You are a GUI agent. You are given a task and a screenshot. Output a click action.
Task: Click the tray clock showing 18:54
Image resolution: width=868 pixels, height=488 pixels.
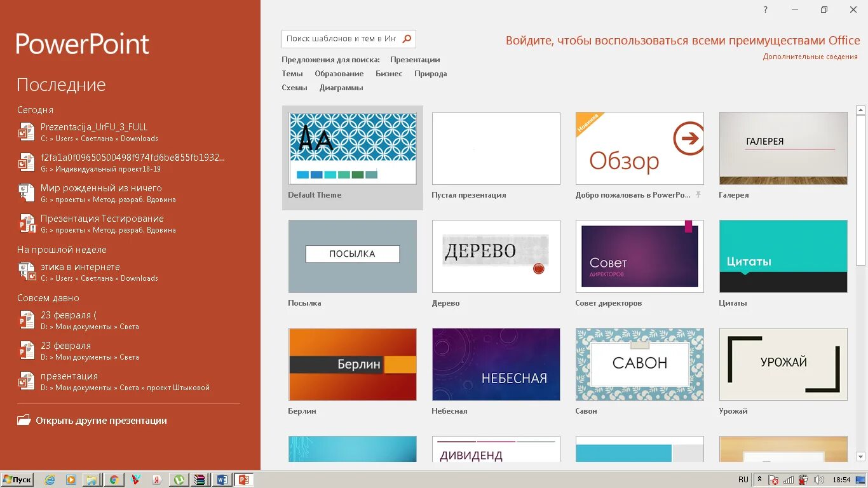point(841,480)
